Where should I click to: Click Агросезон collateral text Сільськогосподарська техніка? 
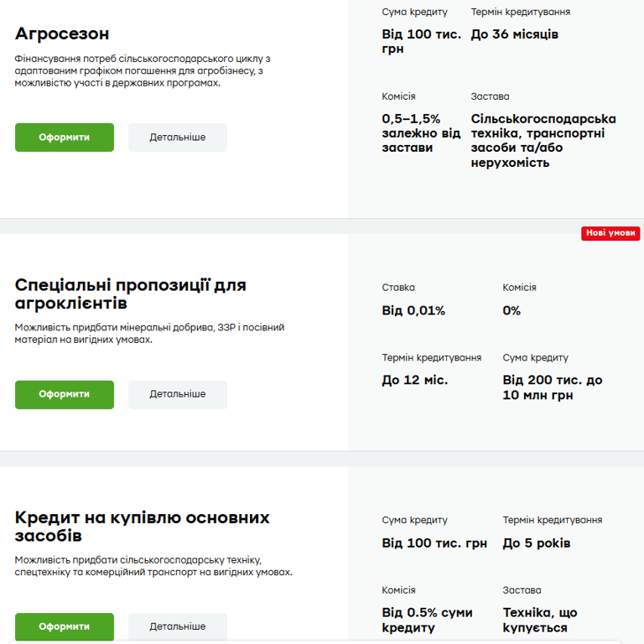point(543,141)
